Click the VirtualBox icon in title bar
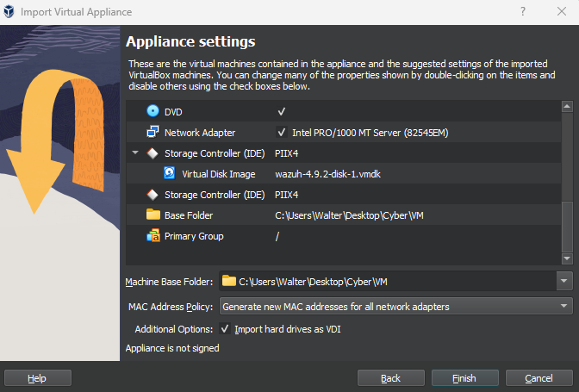 [x=11, y=12]
